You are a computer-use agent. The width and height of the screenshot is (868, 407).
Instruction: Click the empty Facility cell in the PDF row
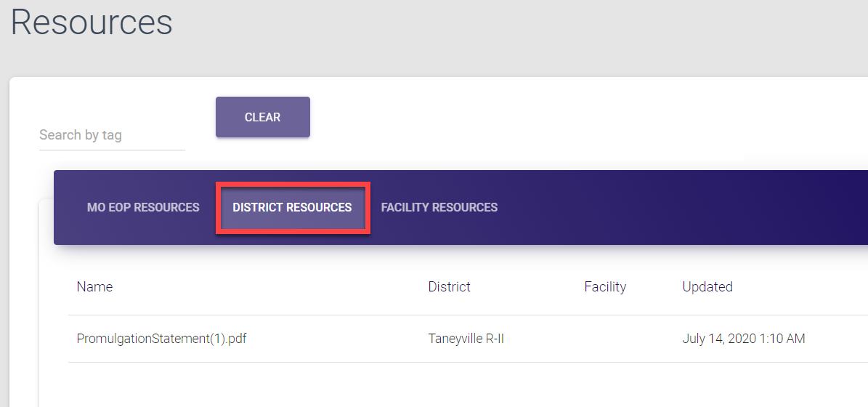[x=604, y=339]
